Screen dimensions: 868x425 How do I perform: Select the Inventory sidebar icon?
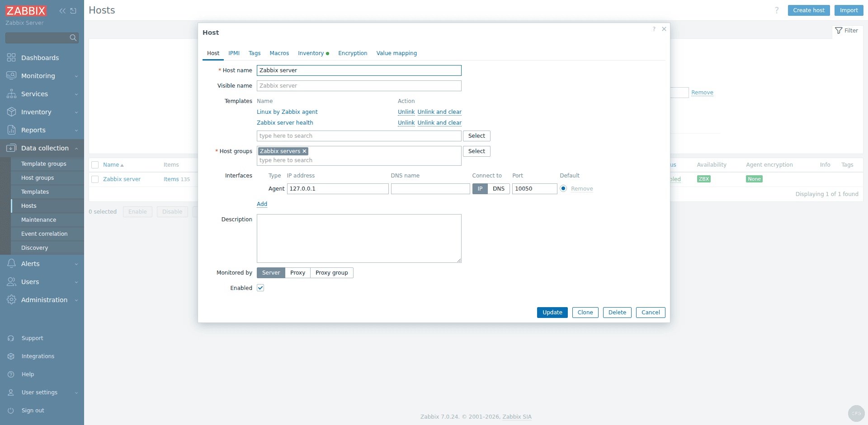[11, 112]
